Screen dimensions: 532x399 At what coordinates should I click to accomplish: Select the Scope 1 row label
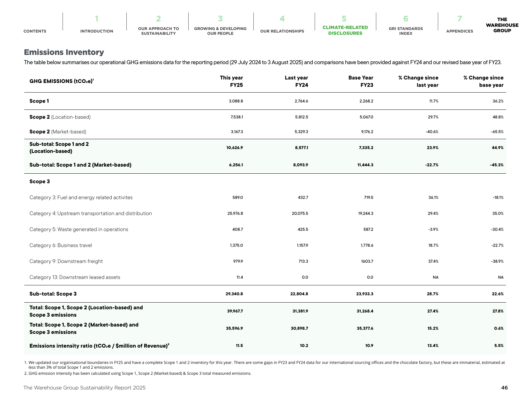(39, 101)
